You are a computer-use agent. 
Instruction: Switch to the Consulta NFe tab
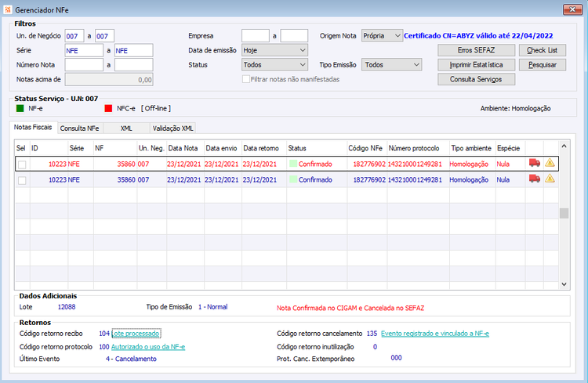pyautogui.click(x=79, y=128)
